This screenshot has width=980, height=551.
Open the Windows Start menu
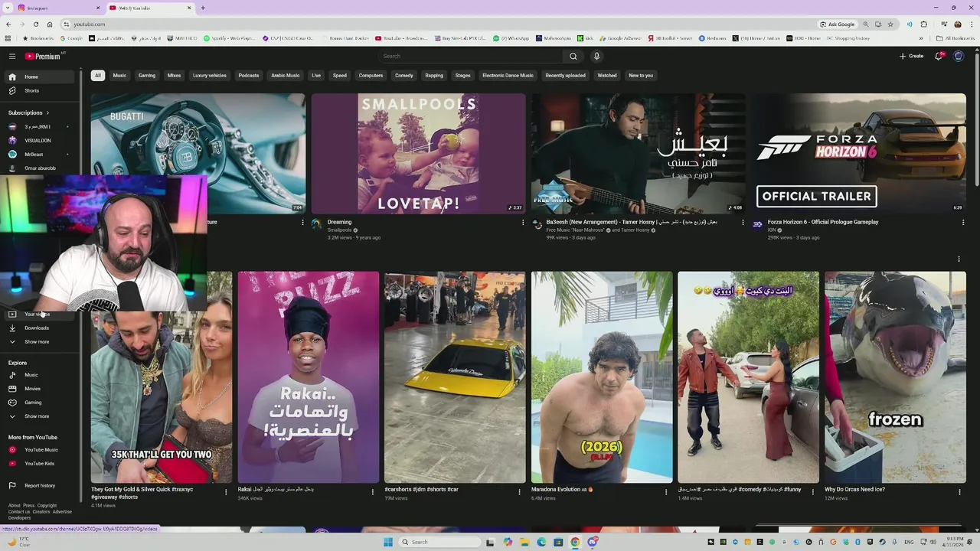click(x=388, y=542)
